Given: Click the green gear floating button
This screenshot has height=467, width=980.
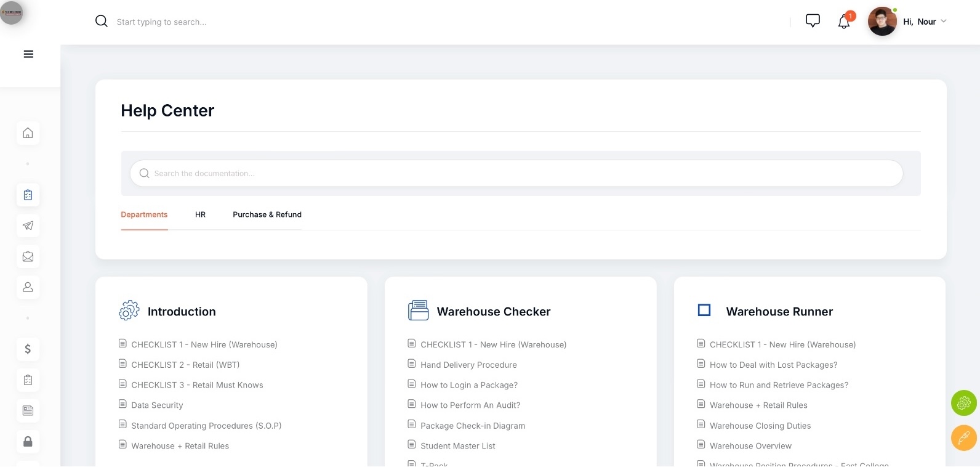Looking at the screenshot, I should [x=963, y=403].
